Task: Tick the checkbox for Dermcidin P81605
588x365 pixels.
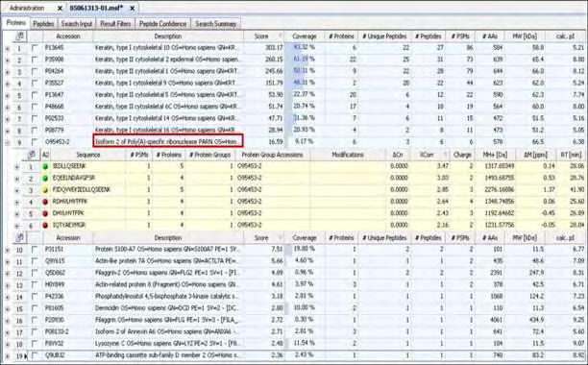Action: (x=35, y=308)
